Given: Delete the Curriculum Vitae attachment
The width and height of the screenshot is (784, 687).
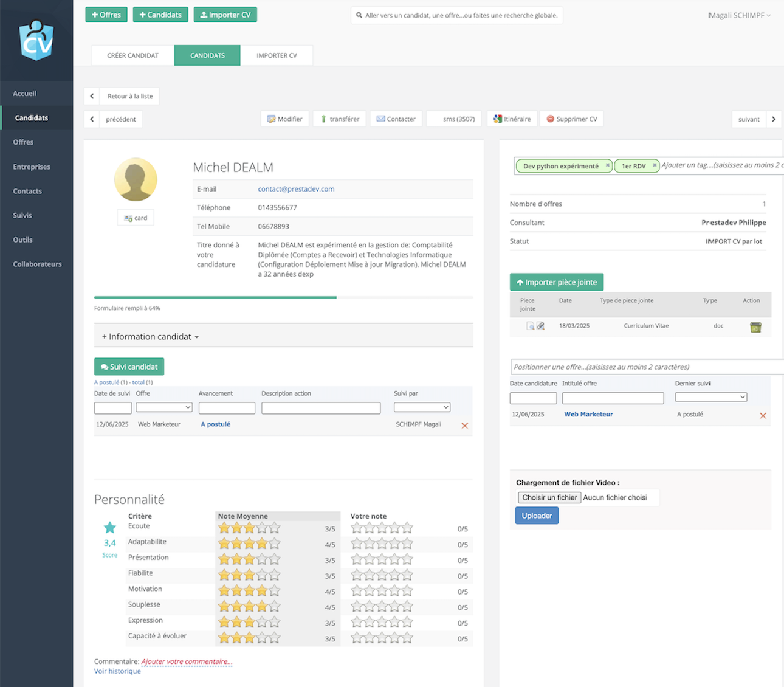Looking at the screenshot, I should coord(755,327).
